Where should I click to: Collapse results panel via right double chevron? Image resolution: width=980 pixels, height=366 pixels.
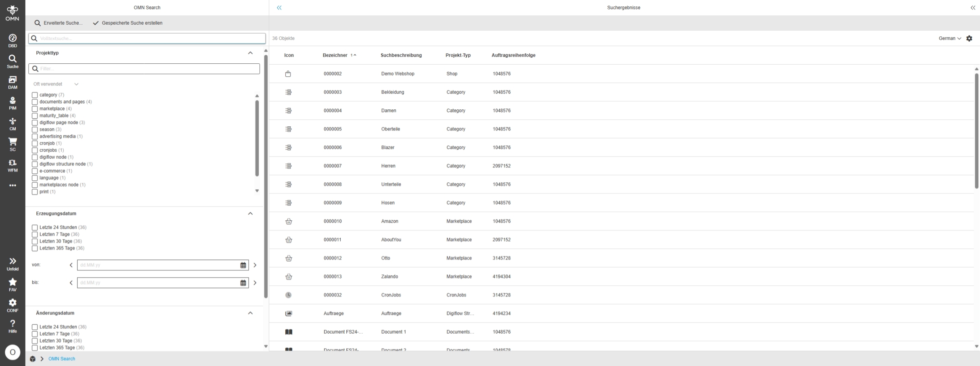point(973,8)
